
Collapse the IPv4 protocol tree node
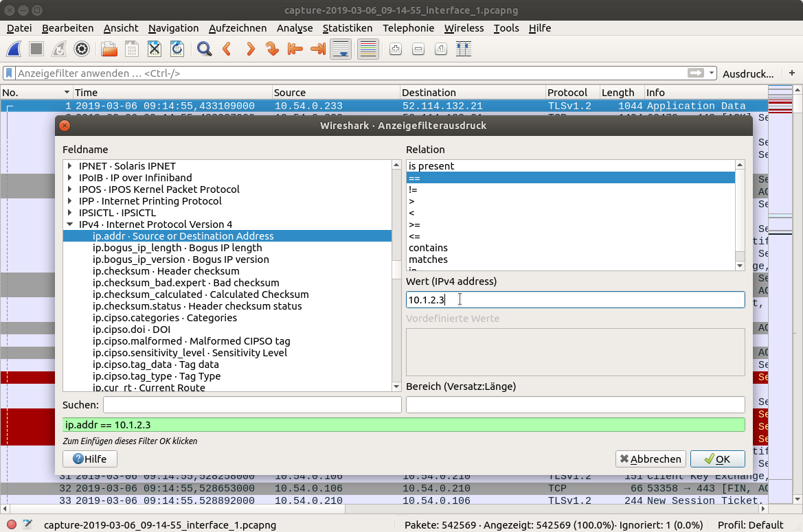(69, 224)
